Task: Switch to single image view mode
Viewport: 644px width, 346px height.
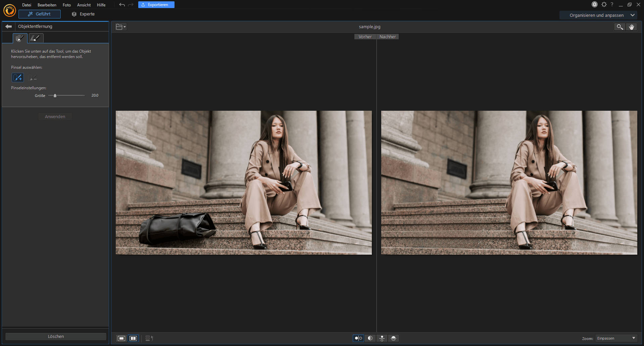Action: click(121, 338)
